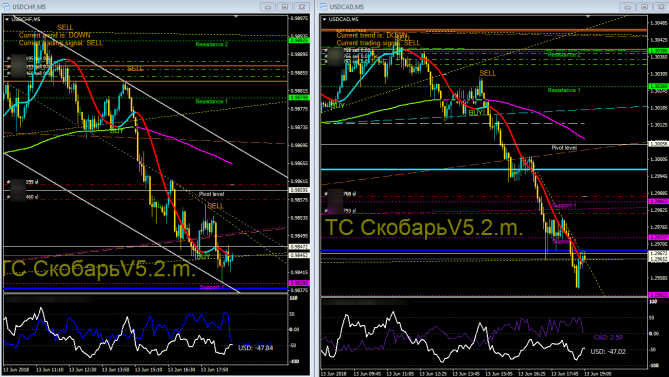Close the USDCAD,M5 chart window
Image resolution: width=669 pixels, height=377 pixels.
point(661,7)
